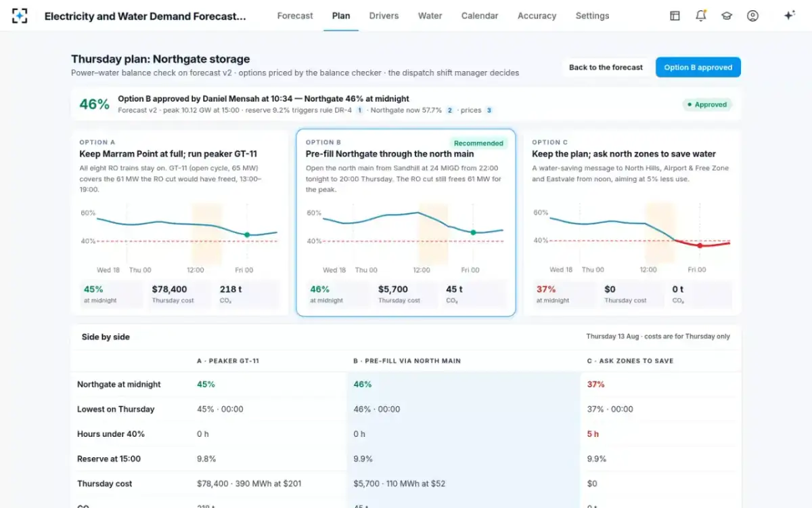Click the Hours under 40% row label

coord(111,434)
